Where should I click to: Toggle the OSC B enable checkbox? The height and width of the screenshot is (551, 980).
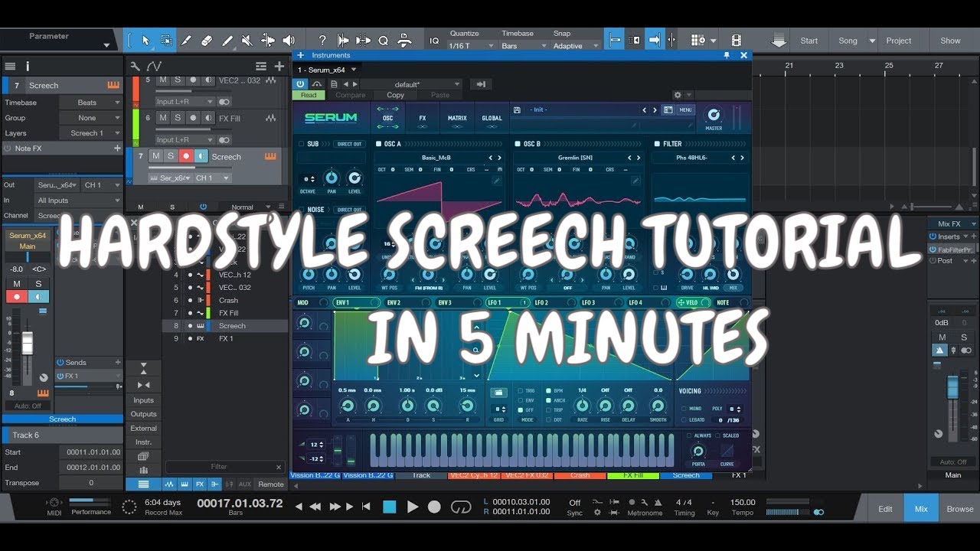518,144
